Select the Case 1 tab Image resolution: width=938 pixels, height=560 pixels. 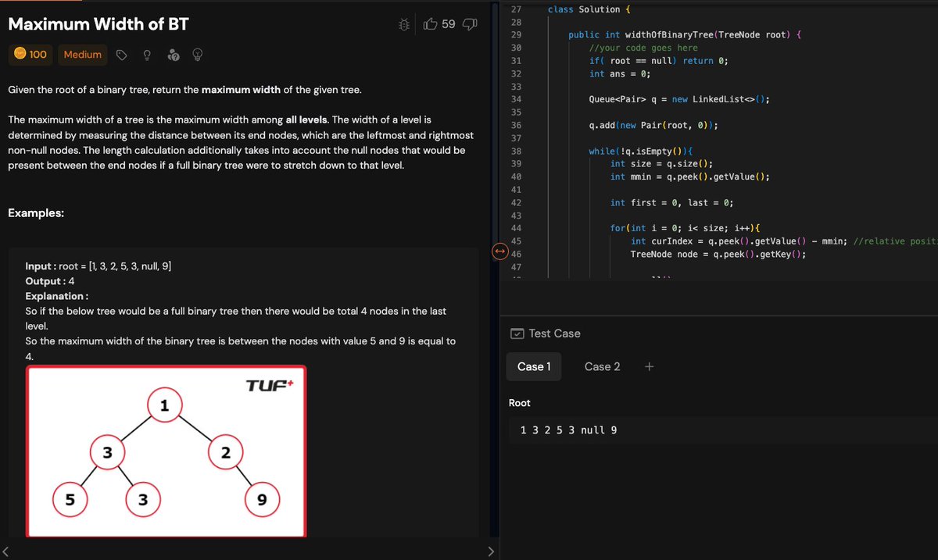pyautogui.click(x=534, y=366)
